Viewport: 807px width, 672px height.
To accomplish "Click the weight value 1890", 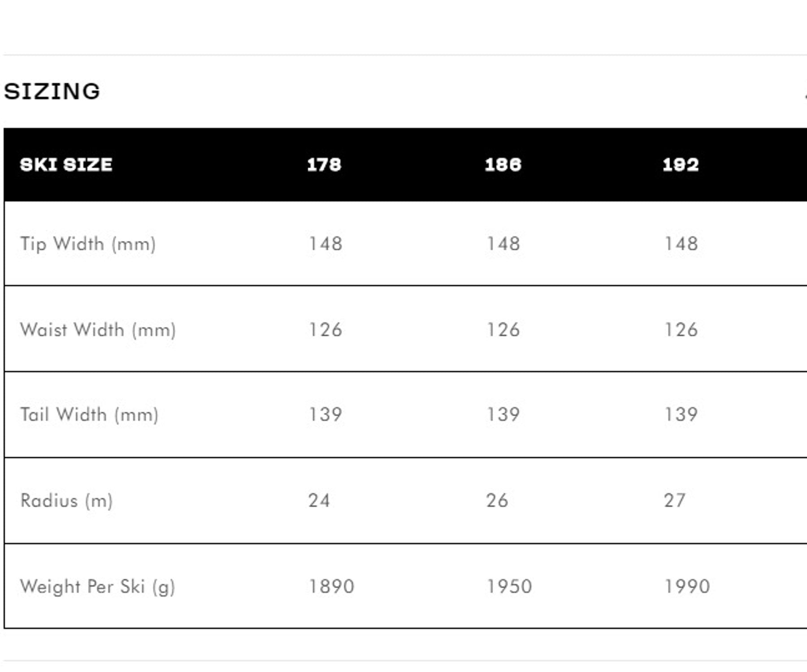I will click(331, 587).
